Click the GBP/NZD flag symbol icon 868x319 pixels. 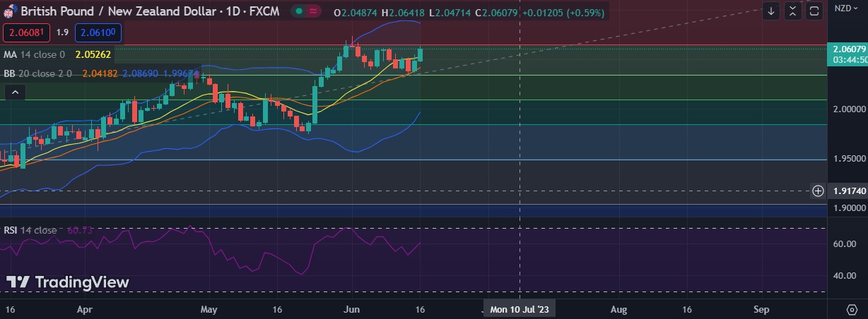11,13
